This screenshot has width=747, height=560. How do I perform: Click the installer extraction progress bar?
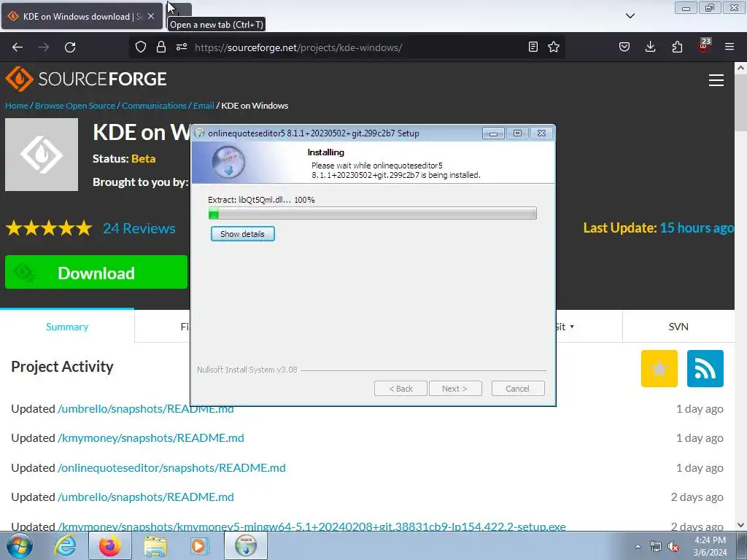(x=373, y=214)
